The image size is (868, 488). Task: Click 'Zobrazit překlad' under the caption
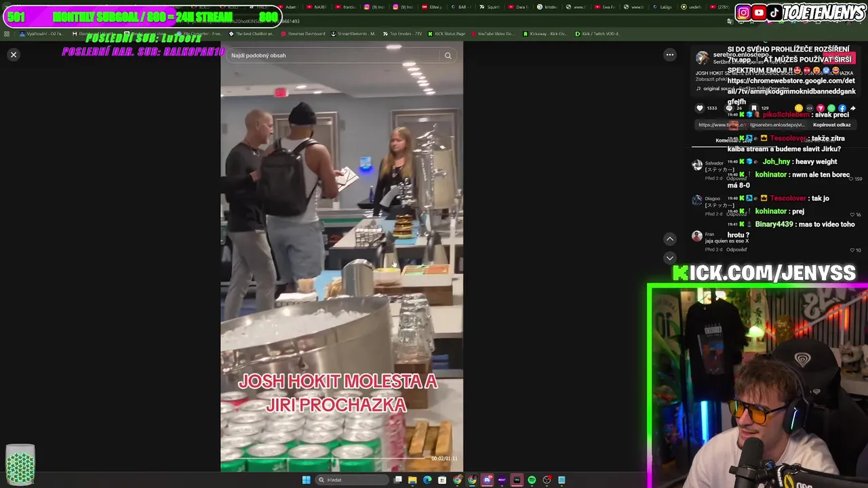click(713, 79)
